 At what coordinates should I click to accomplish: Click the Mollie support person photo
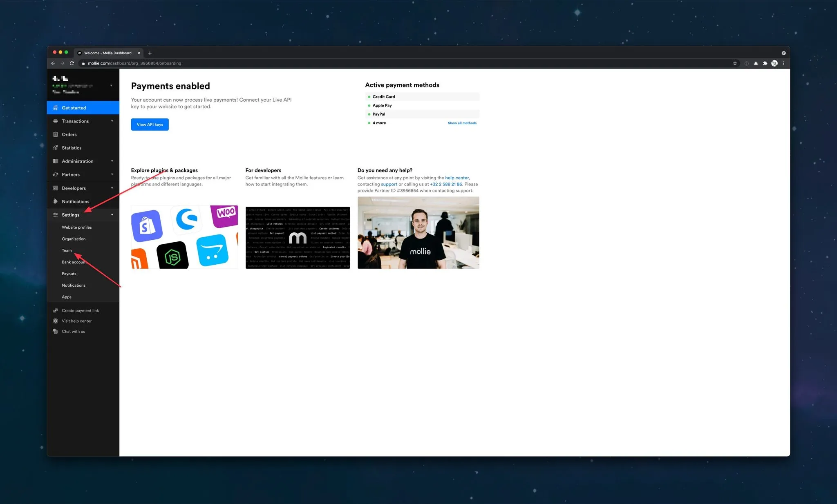[418, 232]
